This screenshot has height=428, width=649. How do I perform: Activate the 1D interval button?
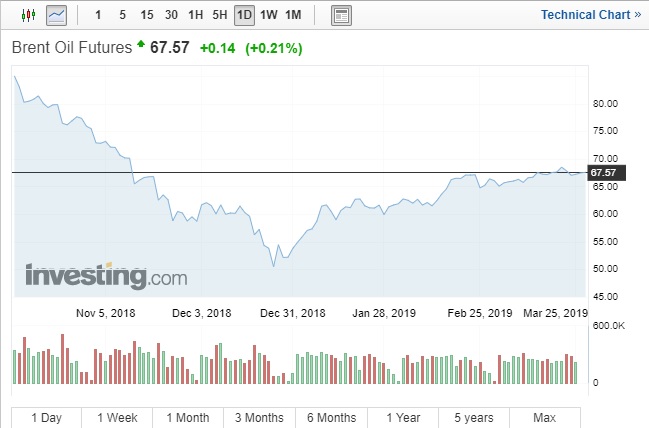[245, 15]
